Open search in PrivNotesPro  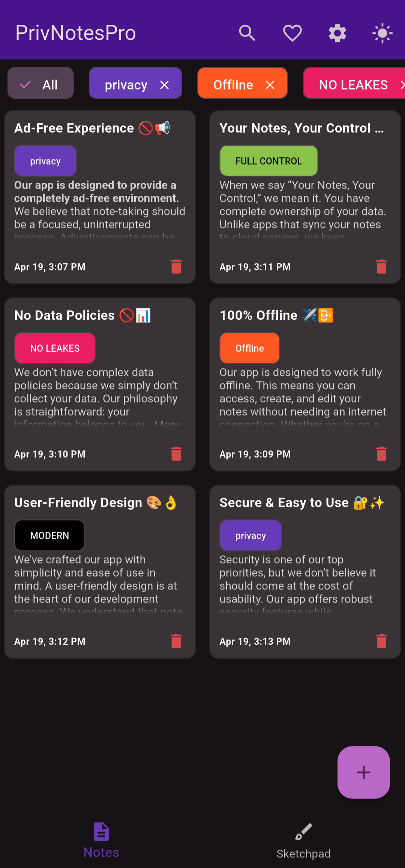(x=247, y=33)
